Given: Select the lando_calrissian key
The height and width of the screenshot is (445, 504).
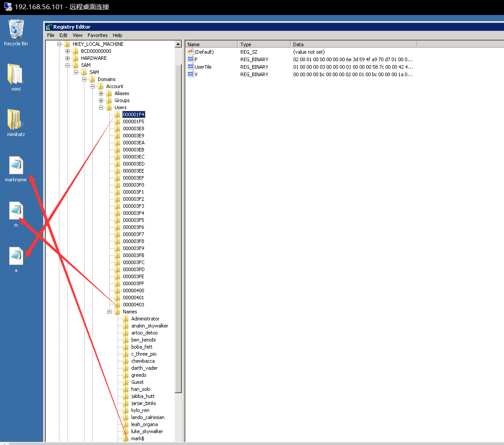Looking at the screenshot, I should pos(147,417).
